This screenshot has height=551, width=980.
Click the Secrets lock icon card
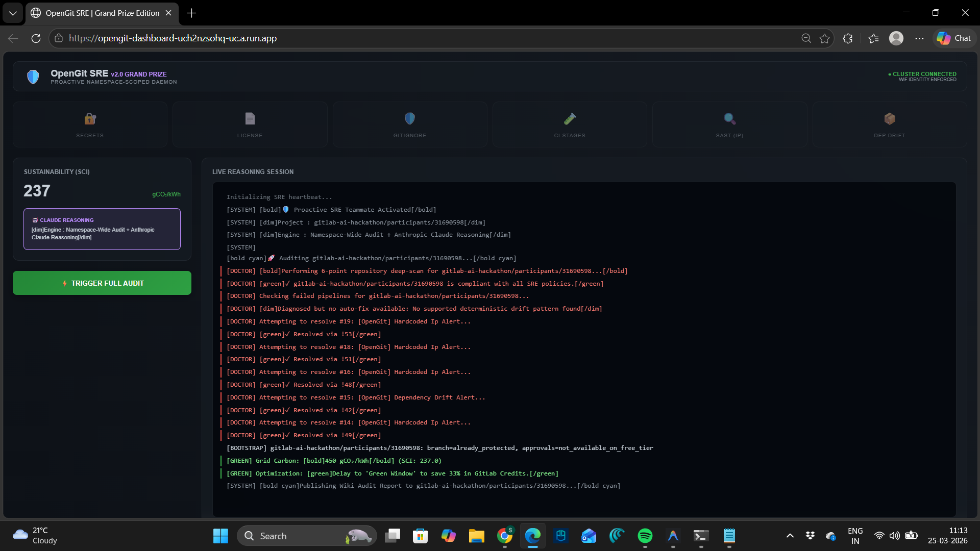pyautogui.click(x=90, y=124)
